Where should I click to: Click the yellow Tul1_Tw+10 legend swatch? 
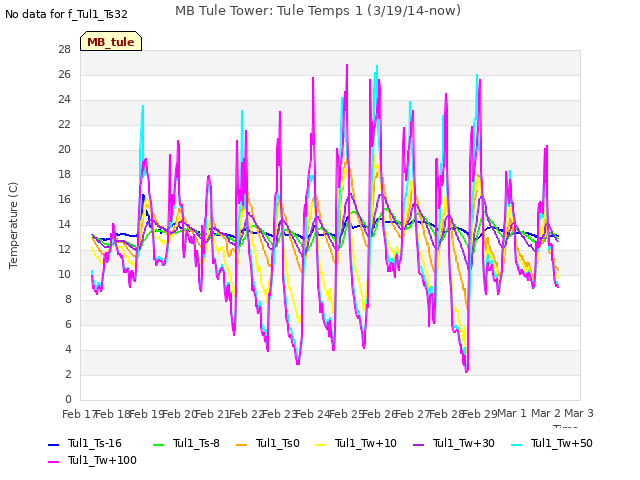(321, 444)
